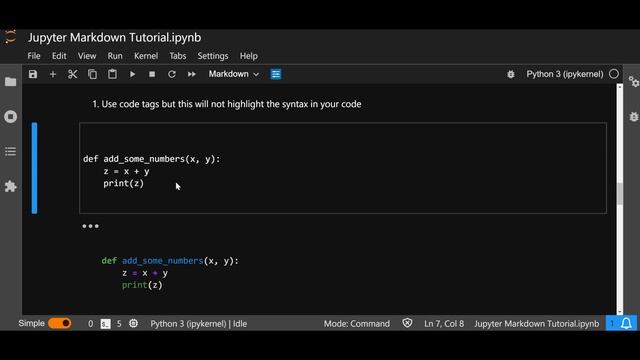Open the Table of Contents panel
The height and width of the screenshot is (360, 640).
click(x=11, y=151)
